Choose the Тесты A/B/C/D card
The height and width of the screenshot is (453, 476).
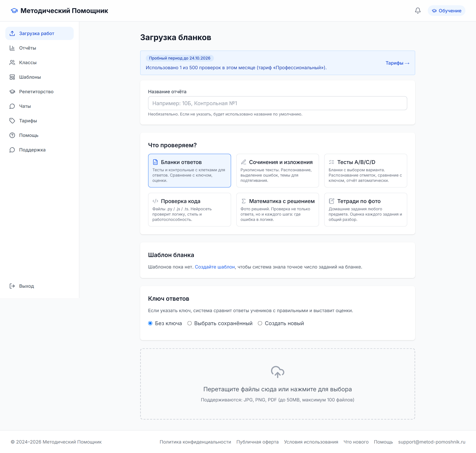pyautogui.click(x=365, y=170)
